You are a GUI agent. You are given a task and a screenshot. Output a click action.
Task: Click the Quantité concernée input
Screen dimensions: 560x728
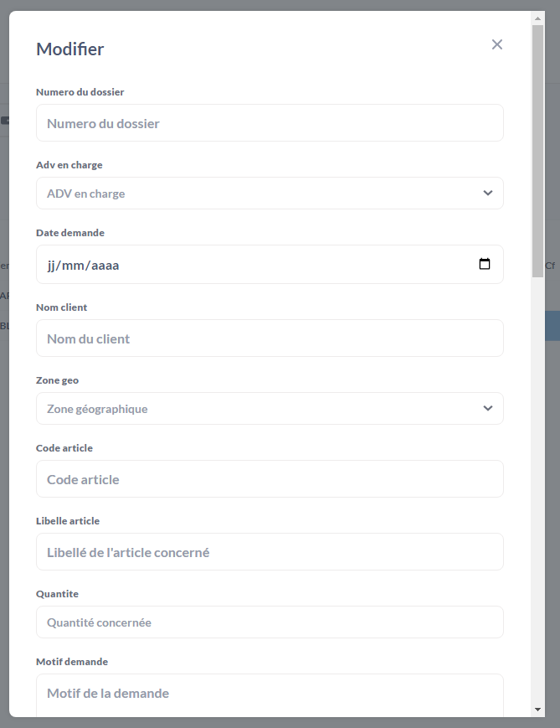tap(270, 622)
